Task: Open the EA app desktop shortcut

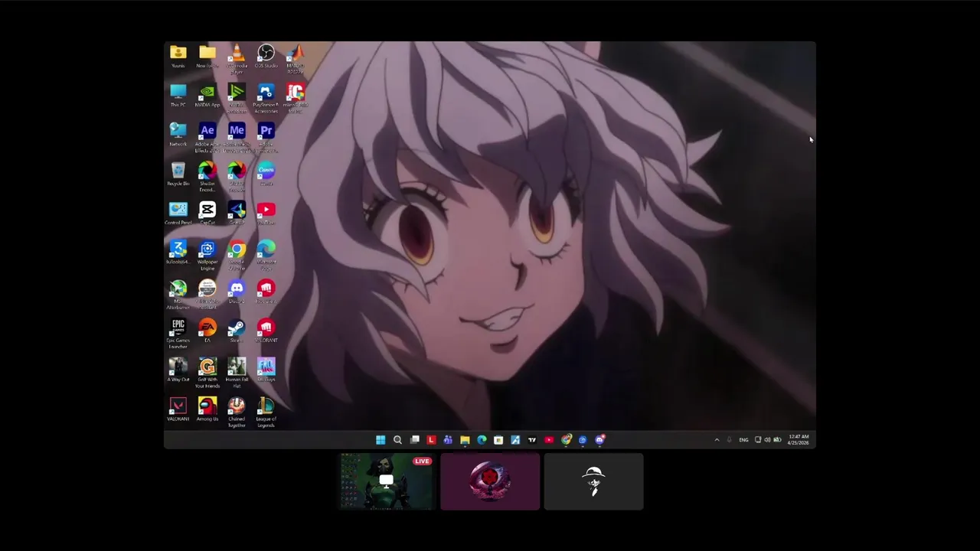Action: click(x=207, y=331)
